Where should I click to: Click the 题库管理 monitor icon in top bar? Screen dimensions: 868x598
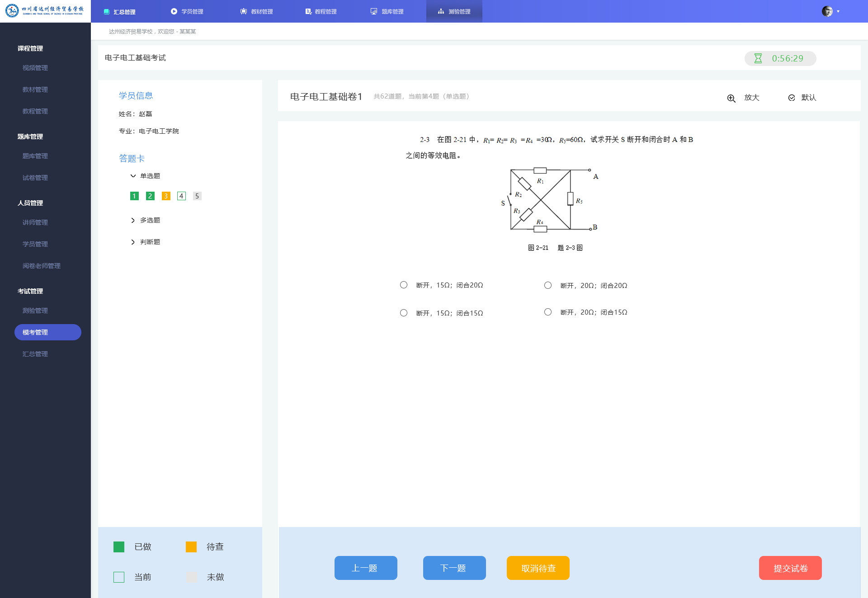click(x=374, y=11)
